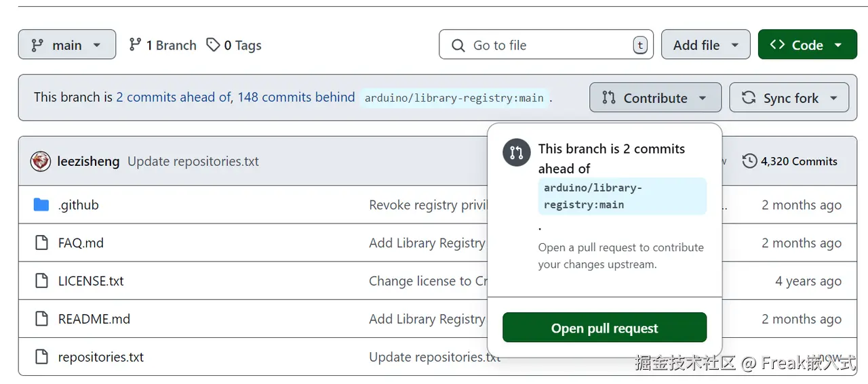The width and height of the screenshot is (868, 384).
Task: Click leezisheng's avatar image
Action: click(x=41, y=161)
